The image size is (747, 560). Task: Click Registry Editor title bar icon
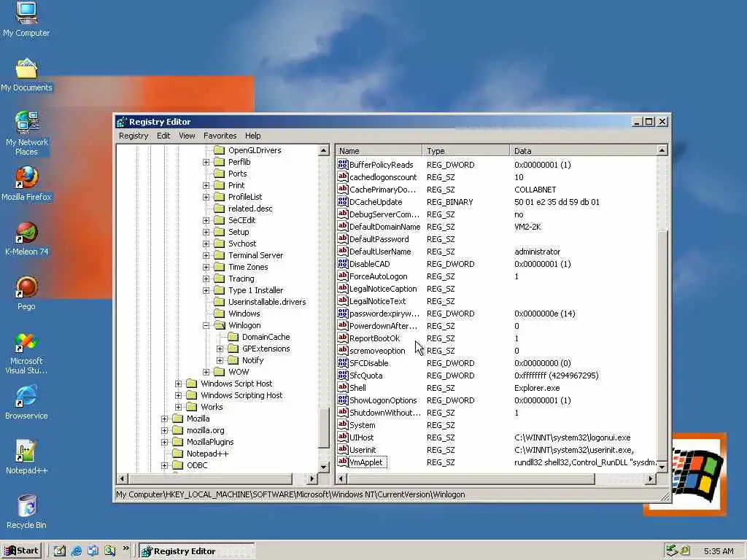coord(122,122)
